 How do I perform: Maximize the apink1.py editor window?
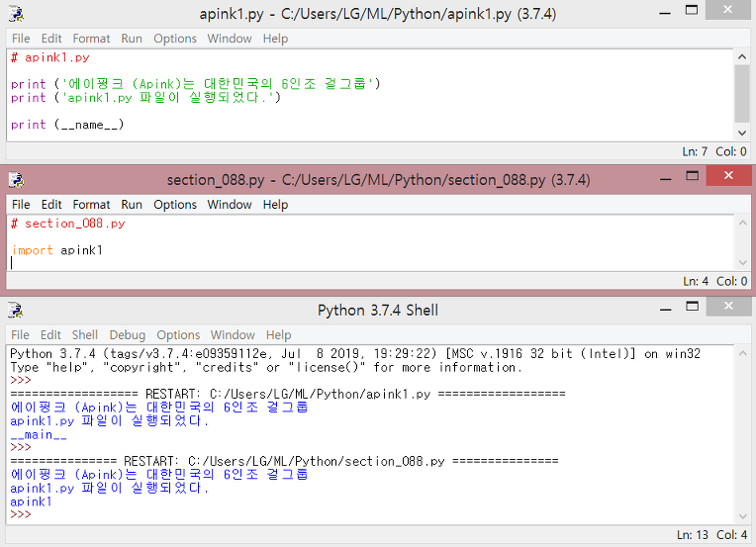(x=692, y=10)
